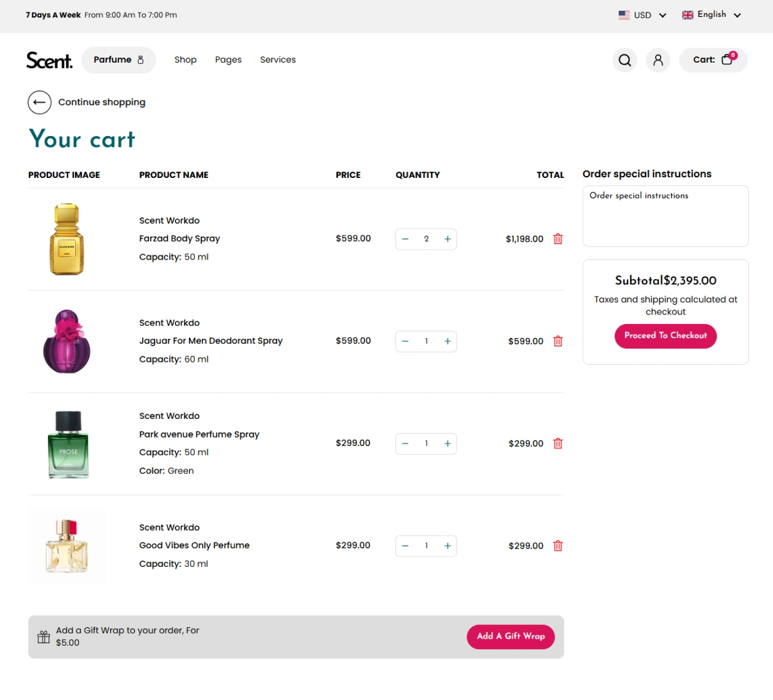Delete Good Vibes Only Perfume item
This screenshot has height=700, width=773.
[557, 545]
